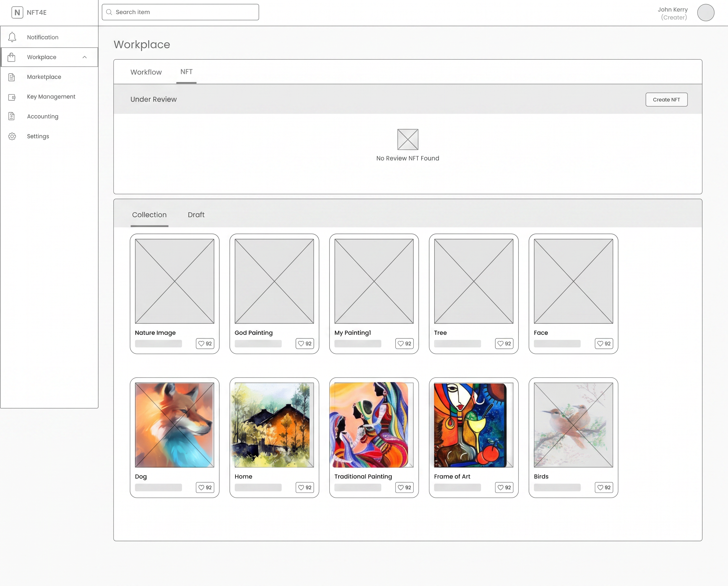Screen dimensions: 728x586
Task: Switch to the Draft tab
Action: tap(196, 215)
